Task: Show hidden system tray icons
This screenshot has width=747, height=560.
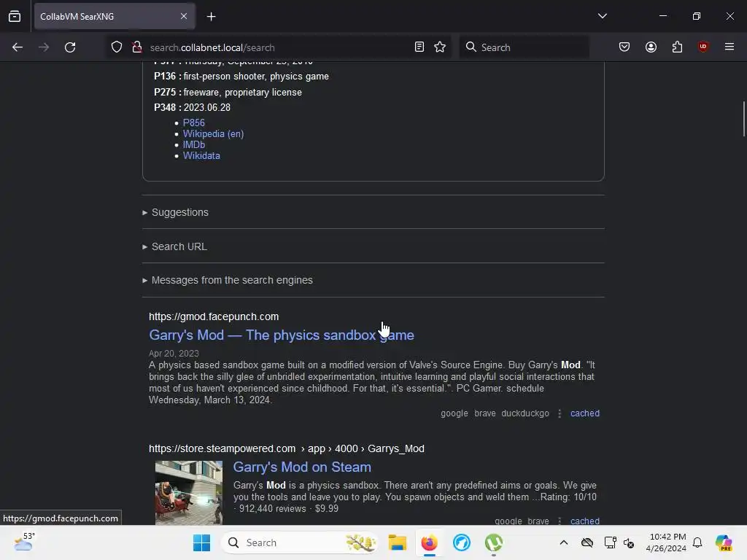Action: (564, 542)
